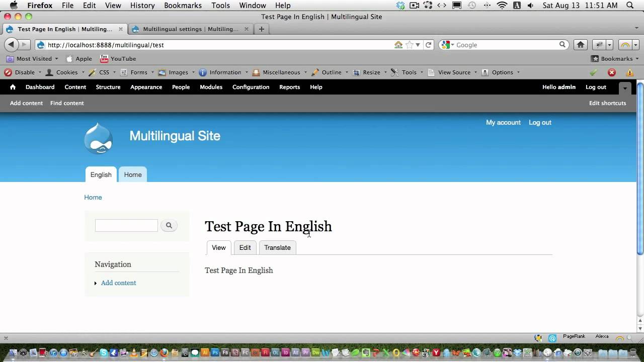This screenshot has width=644, height=362.
Task: Click the site search text field
Action: [126, 225]
